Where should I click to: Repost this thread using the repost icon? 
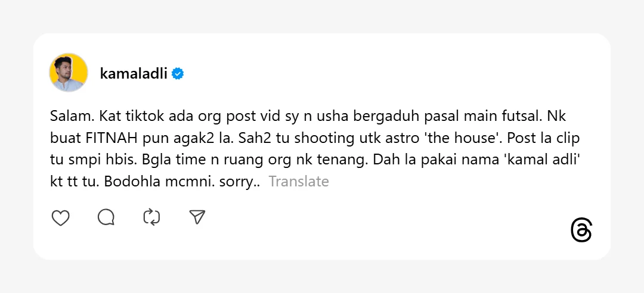[151, 218]
